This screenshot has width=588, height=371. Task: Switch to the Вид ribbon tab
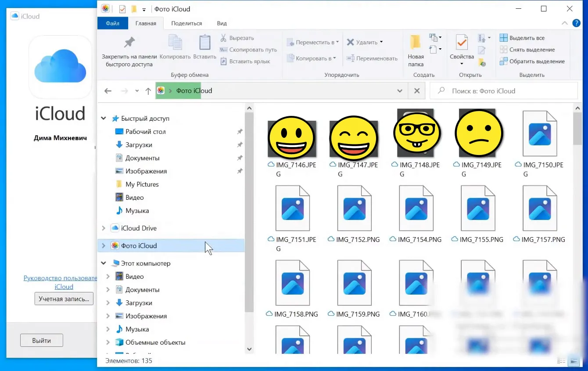click(222, 23)
